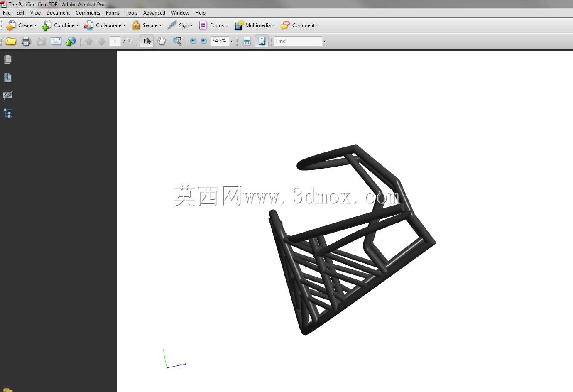Go to previous page arrow
The width and height of the screenshot is (573, 392).
[x=89, y=41]
